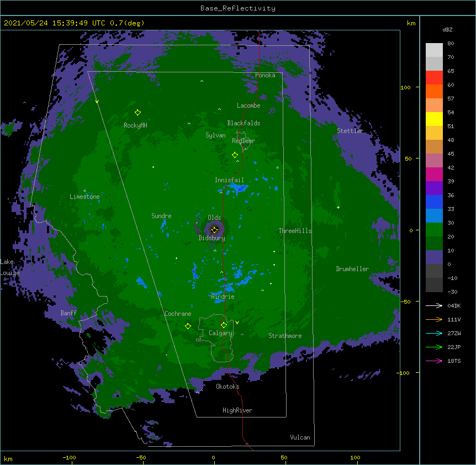
Task: Click the RockyMH label
Action: tap(135, 125)
